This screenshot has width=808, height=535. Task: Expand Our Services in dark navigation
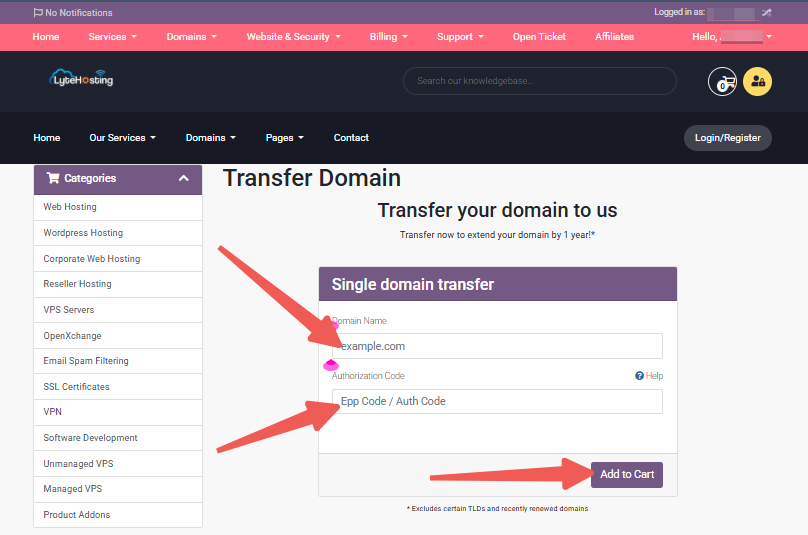point(122,138)
